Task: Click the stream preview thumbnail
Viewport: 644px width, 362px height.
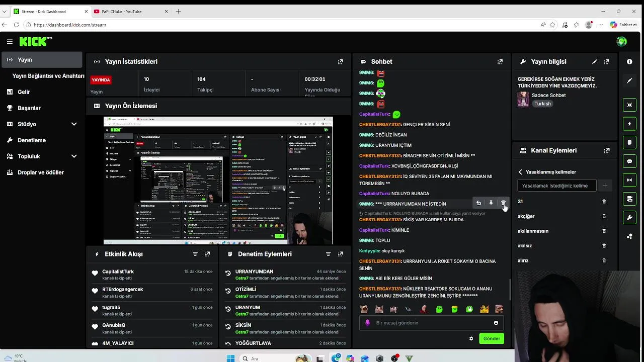Action: [218, 180]
